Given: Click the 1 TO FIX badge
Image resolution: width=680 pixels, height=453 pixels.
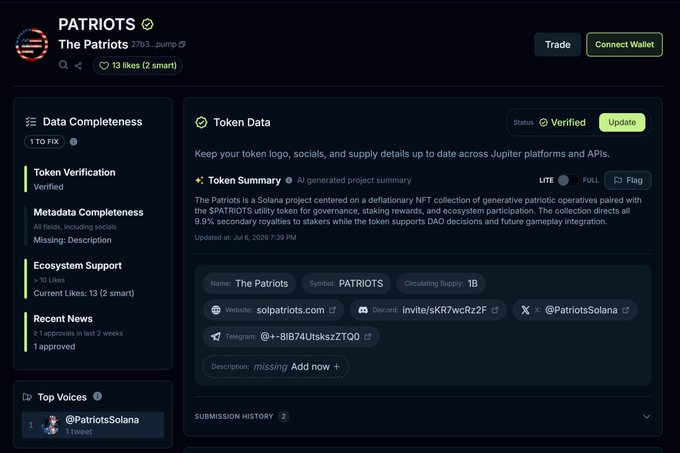Looking at the screenshot, I should coord(44,142).
